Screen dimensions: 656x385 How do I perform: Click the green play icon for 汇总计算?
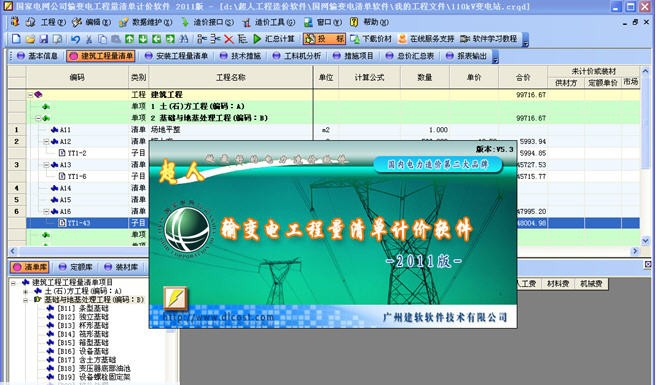tap(257, 39)
